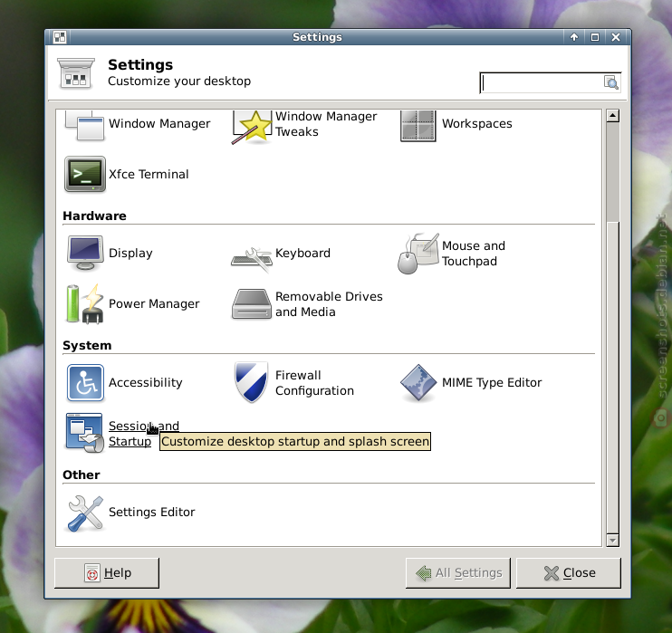Click the 'Firewall Configuration' label text
Viewport: 672px width, 633px height.
pos(314,383)
